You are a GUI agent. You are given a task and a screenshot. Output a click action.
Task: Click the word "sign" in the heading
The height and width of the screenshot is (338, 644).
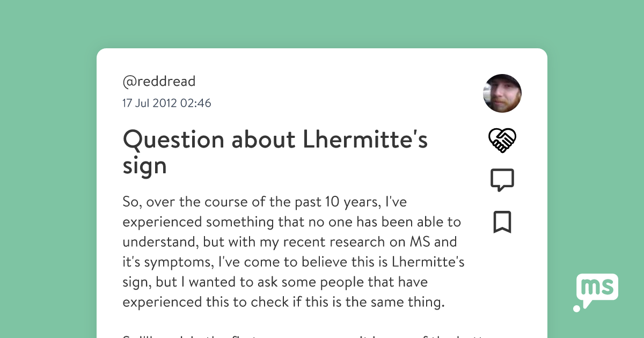click(x=144, y=166)
